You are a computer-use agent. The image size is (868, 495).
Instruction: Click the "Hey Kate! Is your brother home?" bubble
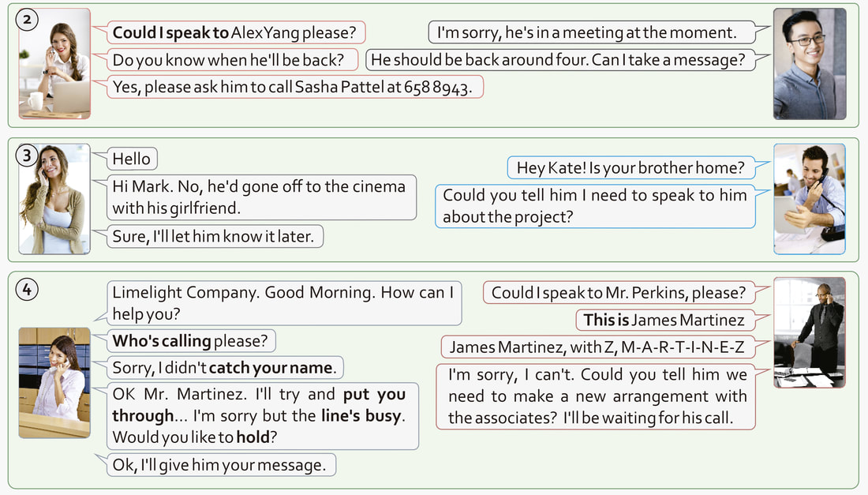point(630,167)
